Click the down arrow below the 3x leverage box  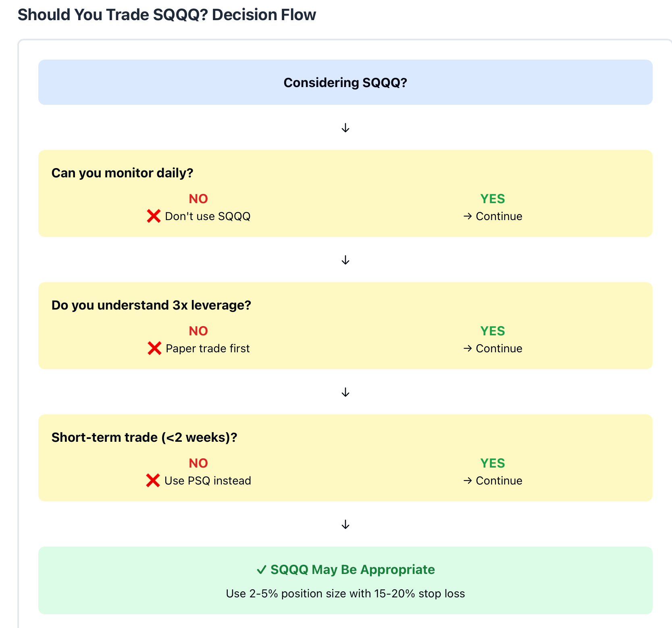pos(345,392)
